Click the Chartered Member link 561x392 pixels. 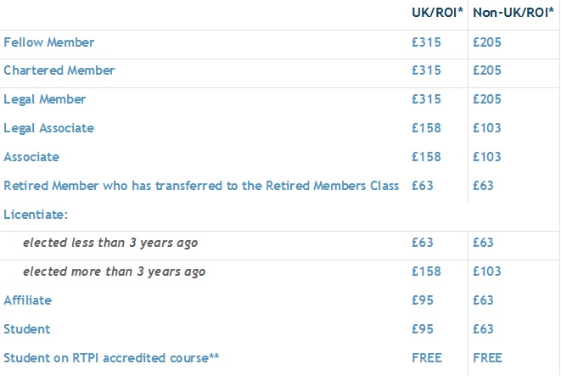point(59,70)
